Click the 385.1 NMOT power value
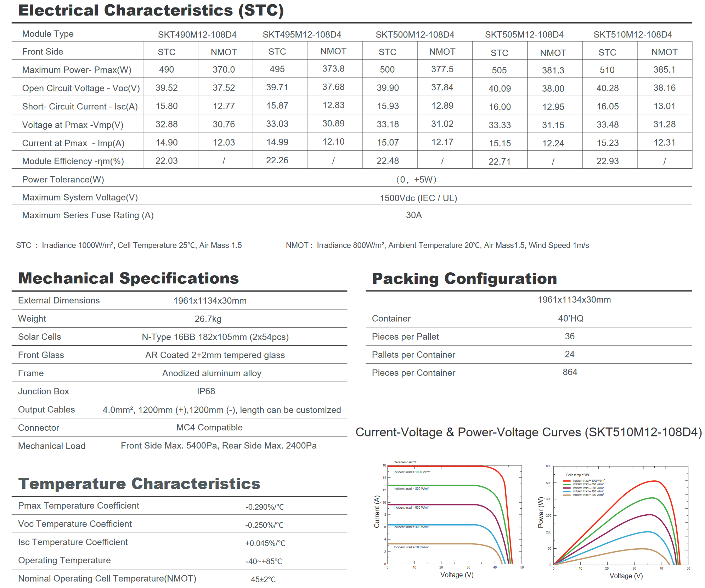This screenshot has height=588, width=705. click(664, 70)
